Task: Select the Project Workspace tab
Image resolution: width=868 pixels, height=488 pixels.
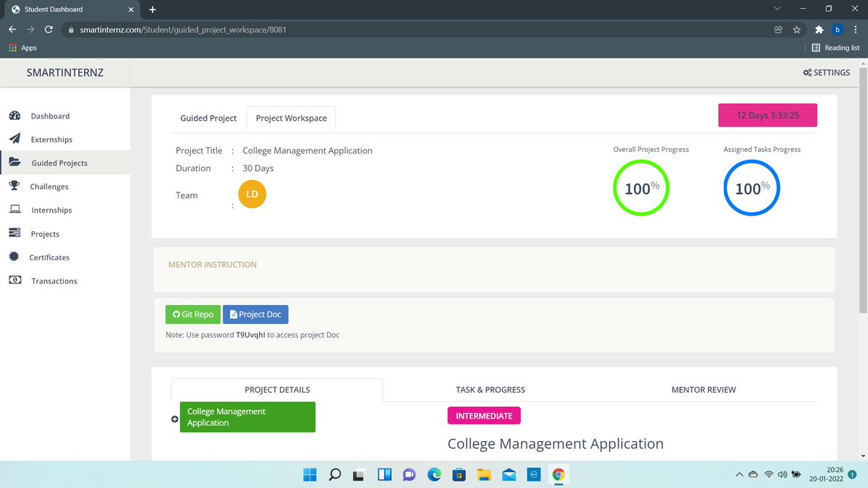Action: pos(292,118)
